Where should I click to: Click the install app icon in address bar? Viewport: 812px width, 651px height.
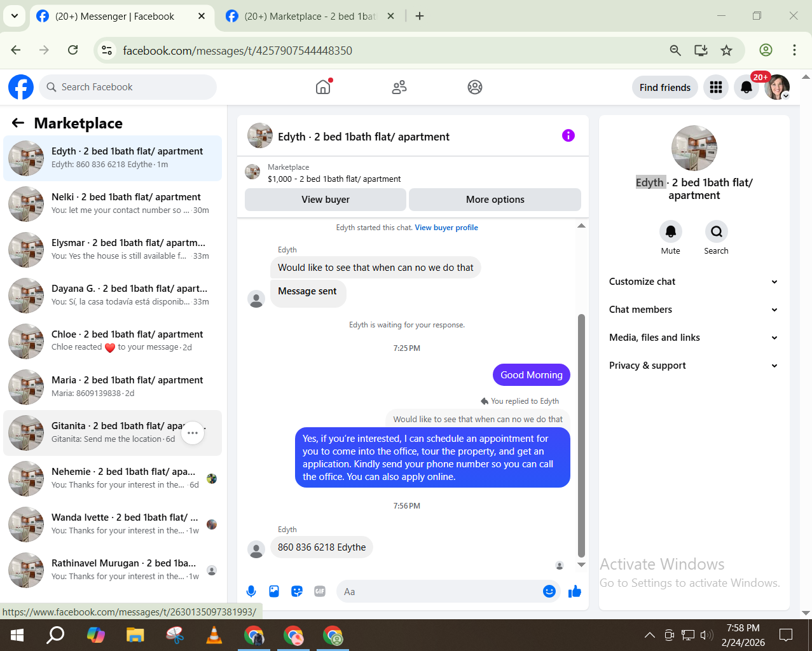click(x=701, y=50)
